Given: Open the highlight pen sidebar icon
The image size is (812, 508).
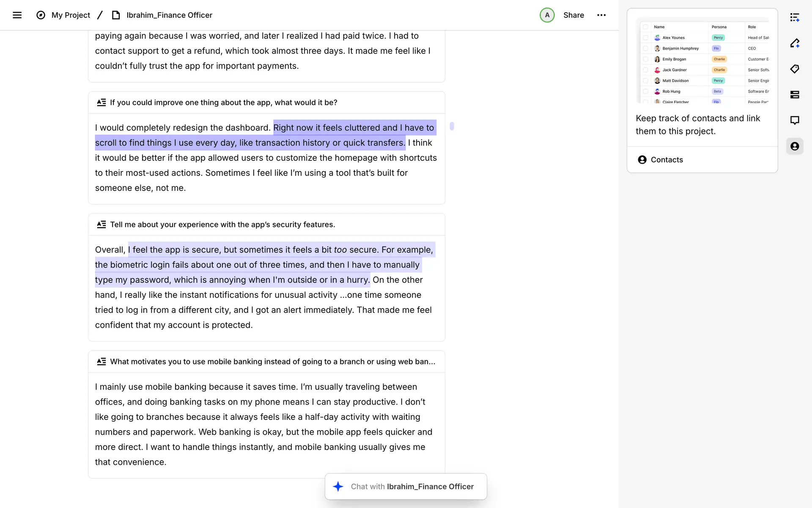Looking at the screenshot, I should click(795, 43).
